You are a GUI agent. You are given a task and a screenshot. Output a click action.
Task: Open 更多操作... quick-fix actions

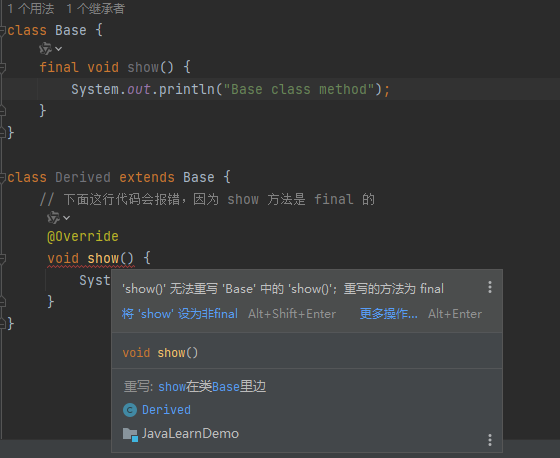[388, 314]
